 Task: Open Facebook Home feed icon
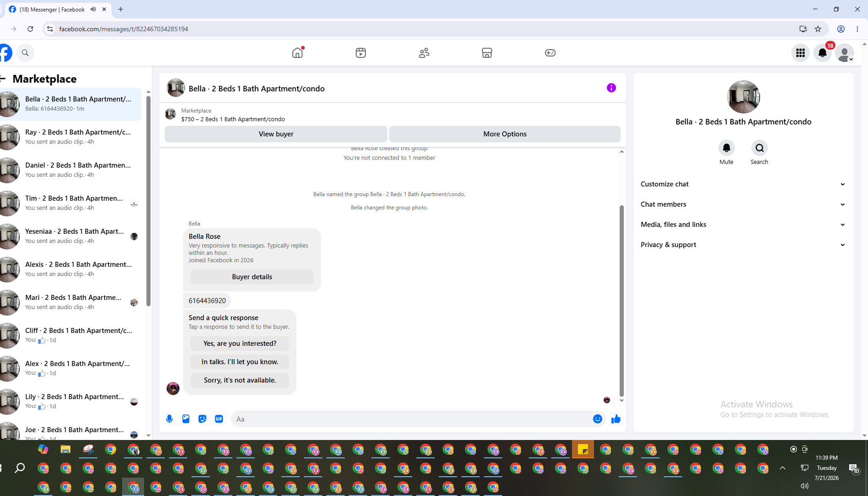[x=297, y=53]
